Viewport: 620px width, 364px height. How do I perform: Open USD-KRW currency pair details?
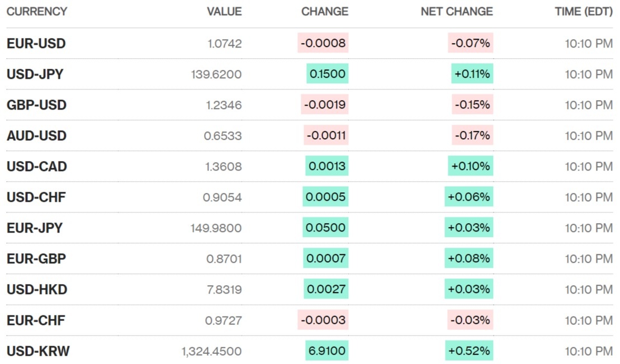pyautogui.click(x=38, y=351)
